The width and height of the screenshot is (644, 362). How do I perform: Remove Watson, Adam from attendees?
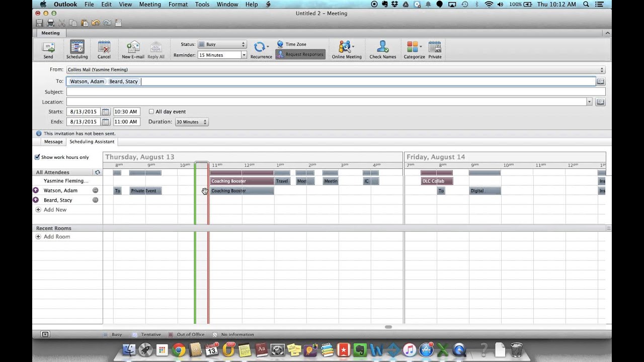click(x=95, y=191)
